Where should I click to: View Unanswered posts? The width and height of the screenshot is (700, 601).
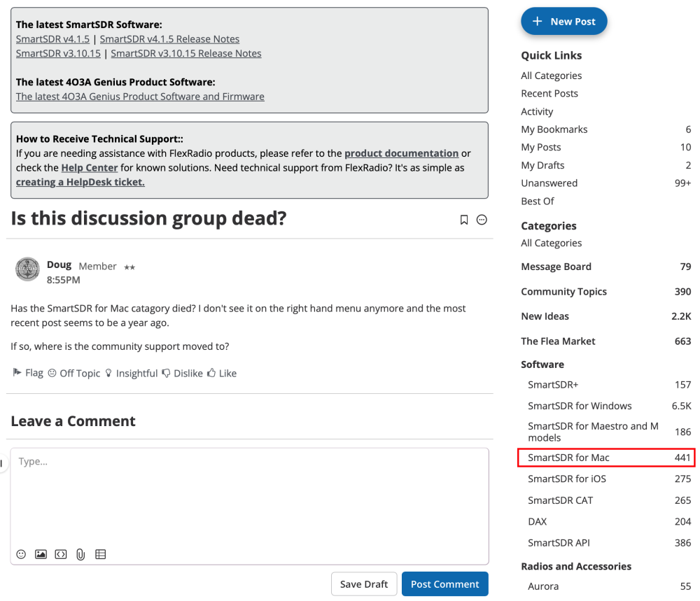point(605,183)
